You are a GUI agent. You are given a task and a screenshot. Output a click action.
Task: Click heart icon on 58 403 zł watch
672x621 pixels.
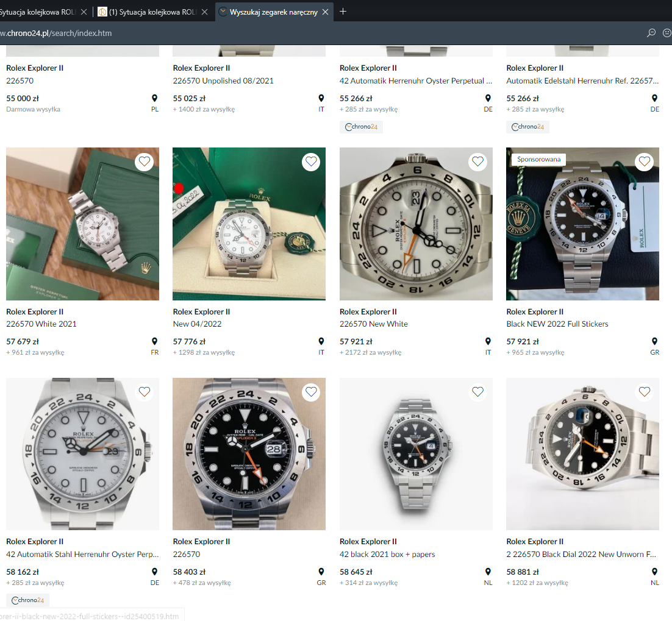(x=311, y=392)
